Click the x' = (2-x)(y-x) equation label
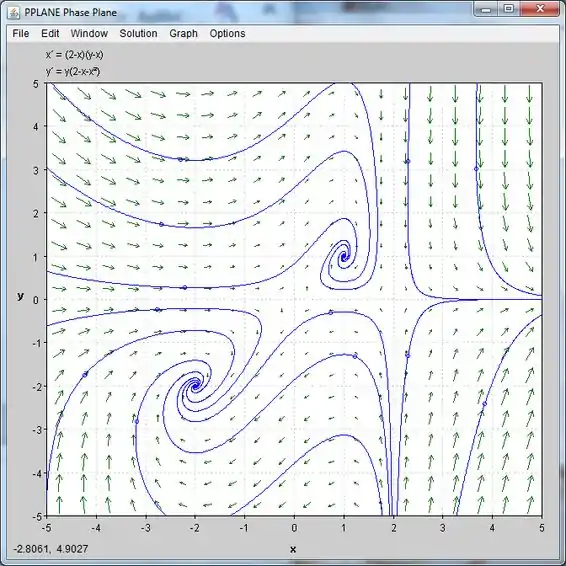This screenshot has height=566, width=566. (74, 55)
